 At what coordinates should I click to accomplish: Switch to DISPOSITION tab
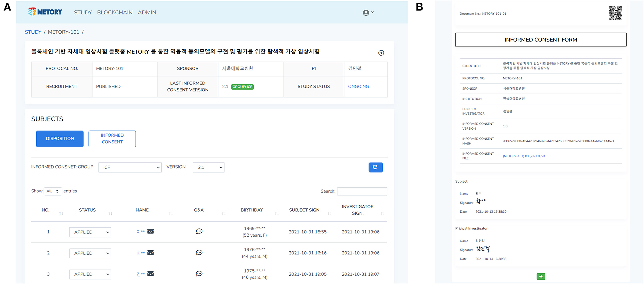click(x=60, y=139)
